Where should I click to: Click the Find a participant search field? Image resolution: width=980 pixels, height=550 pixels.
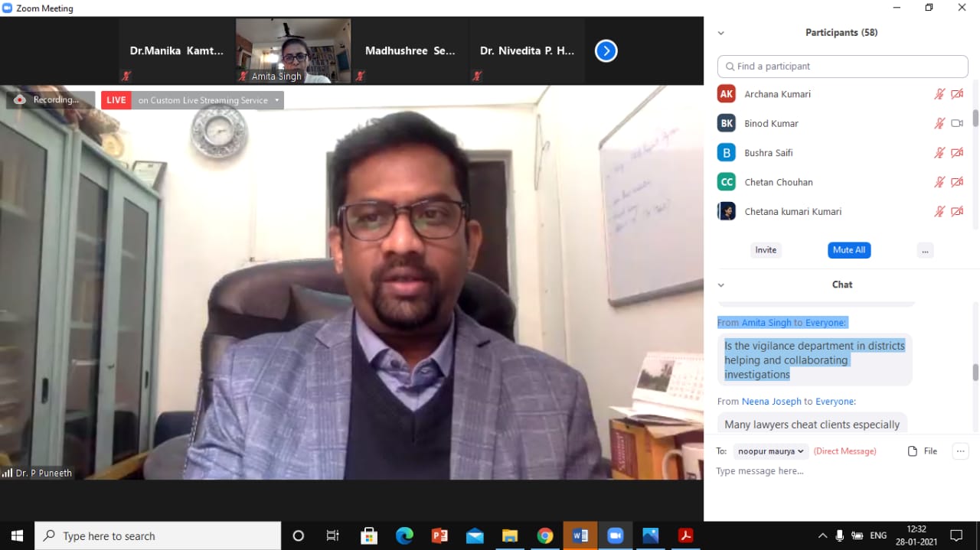click(x=842, y=67)
